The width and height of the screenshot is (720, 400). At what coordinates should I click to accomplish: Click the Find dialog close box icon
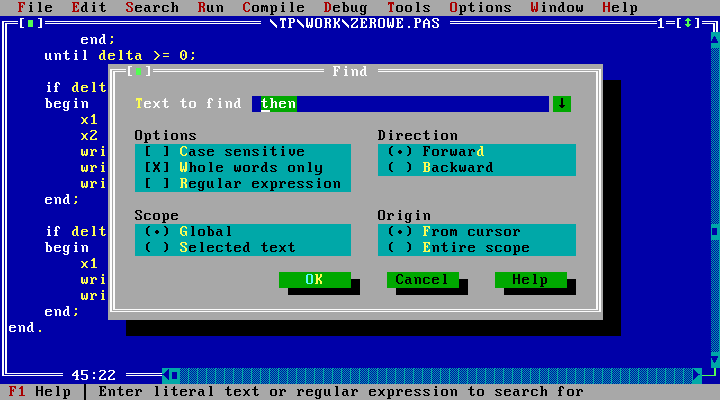click(135, 72)
